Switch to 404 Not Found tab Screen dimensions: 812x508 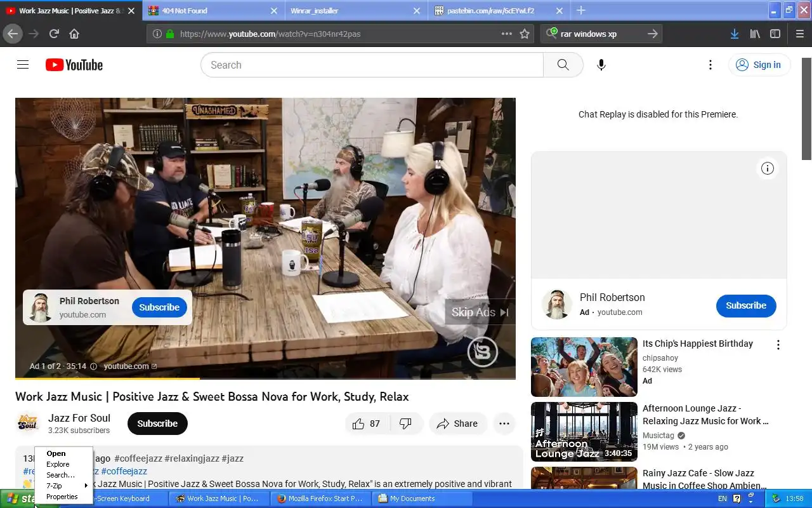tap(214, 11)
